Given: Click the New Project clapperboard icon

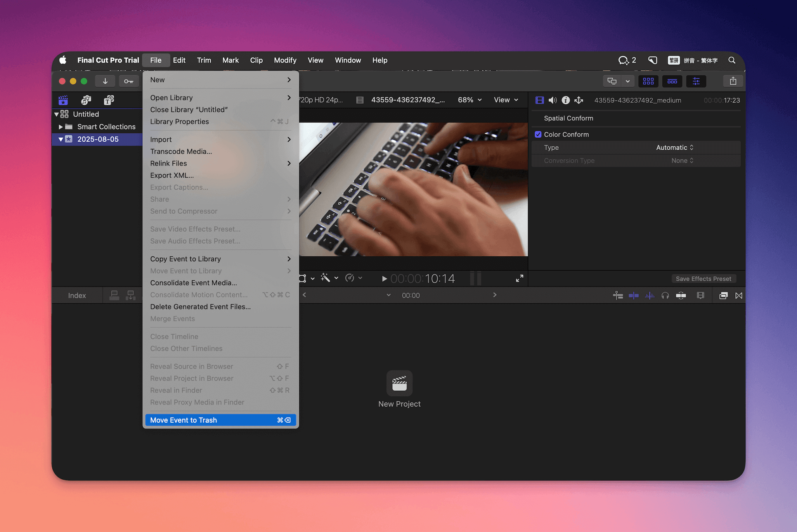Looking at the screenshot, I should 399,383.
